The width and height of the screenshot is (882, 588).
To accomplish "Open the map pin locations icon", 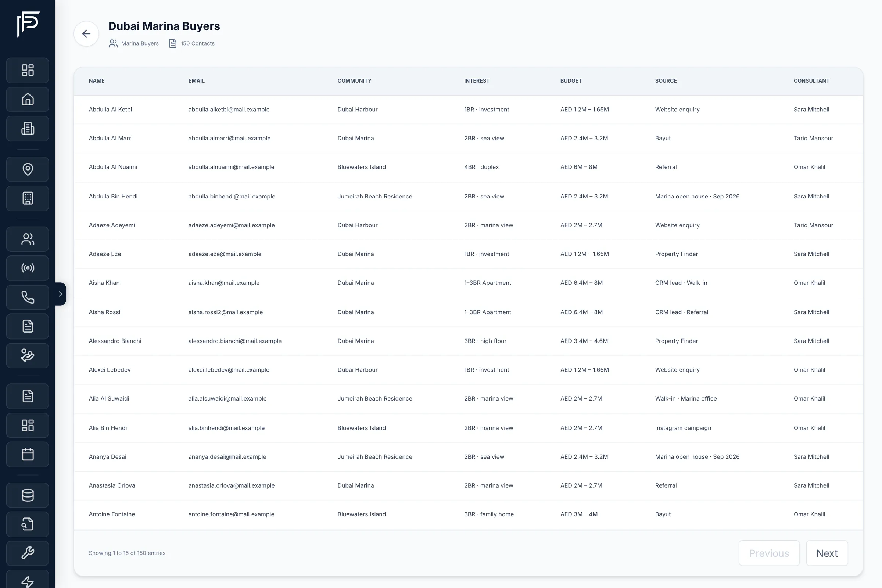I will pyautogui.click(x=28, y=169).
